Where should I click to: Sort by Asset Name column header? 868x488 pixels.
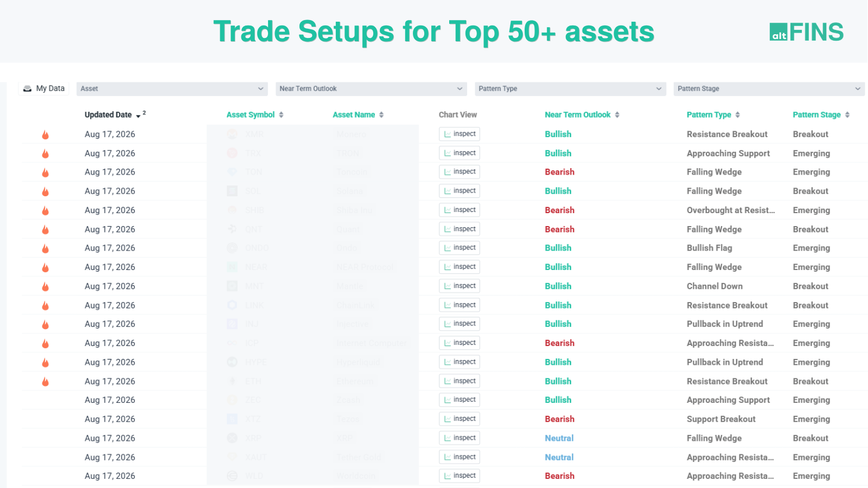tap(354, 115)
